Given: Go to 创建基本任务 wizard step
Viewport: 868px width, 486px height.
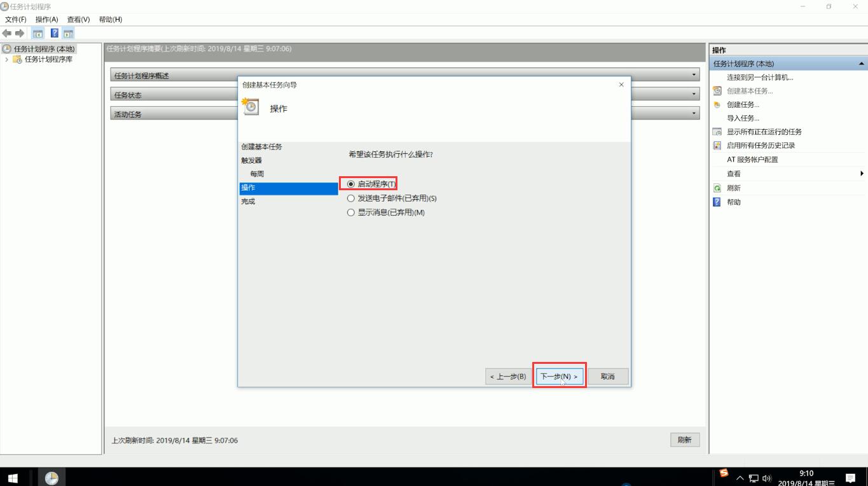Looking at the screenshot, I should [x=261, y=147].
